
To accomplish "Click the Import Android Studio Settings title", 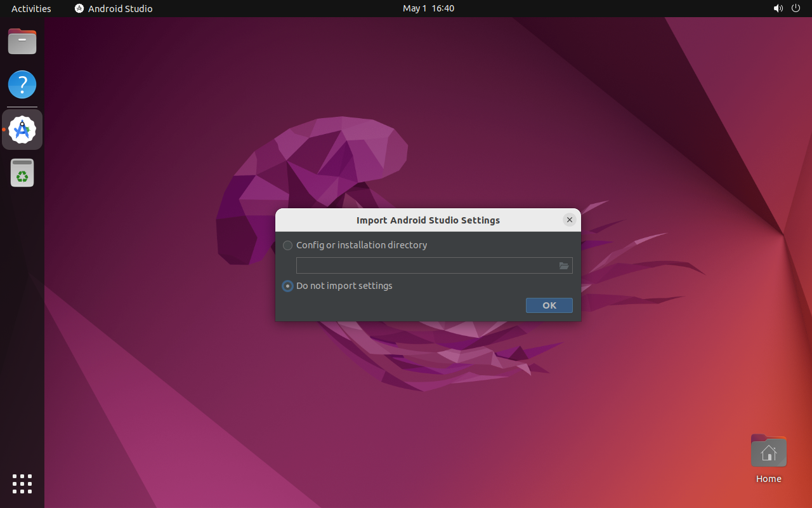I will 428,220.
